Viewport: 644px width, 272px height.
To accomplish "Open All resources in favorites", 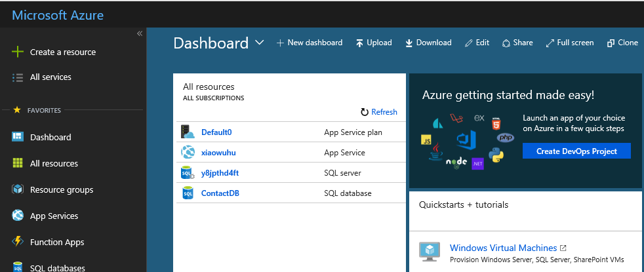I will coord(54,163).
